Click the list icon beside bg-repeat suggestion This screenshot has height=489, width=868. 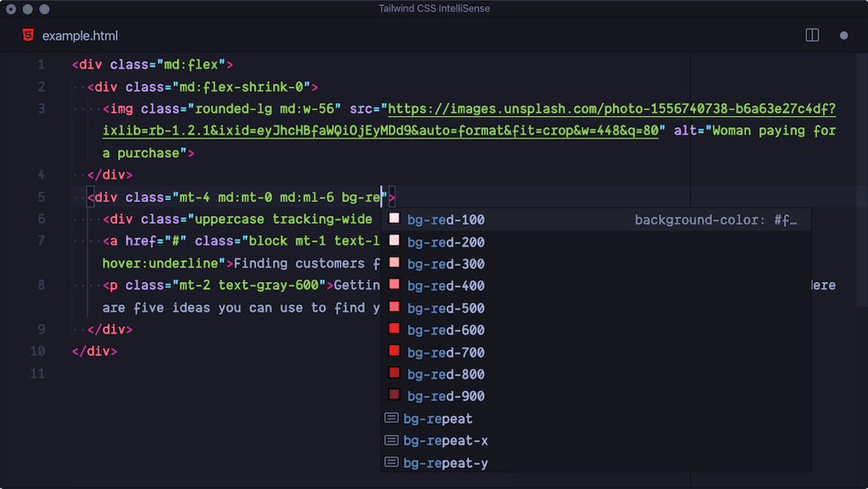(392, 417)
